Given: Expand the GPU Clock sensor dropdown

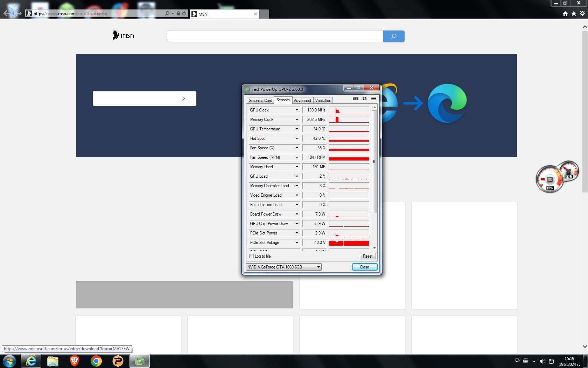Looking at the screenshot, I should point(297,110).
